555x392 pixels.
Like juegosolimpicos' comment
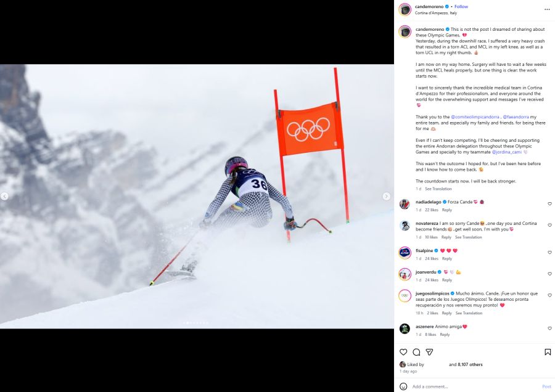549,295
